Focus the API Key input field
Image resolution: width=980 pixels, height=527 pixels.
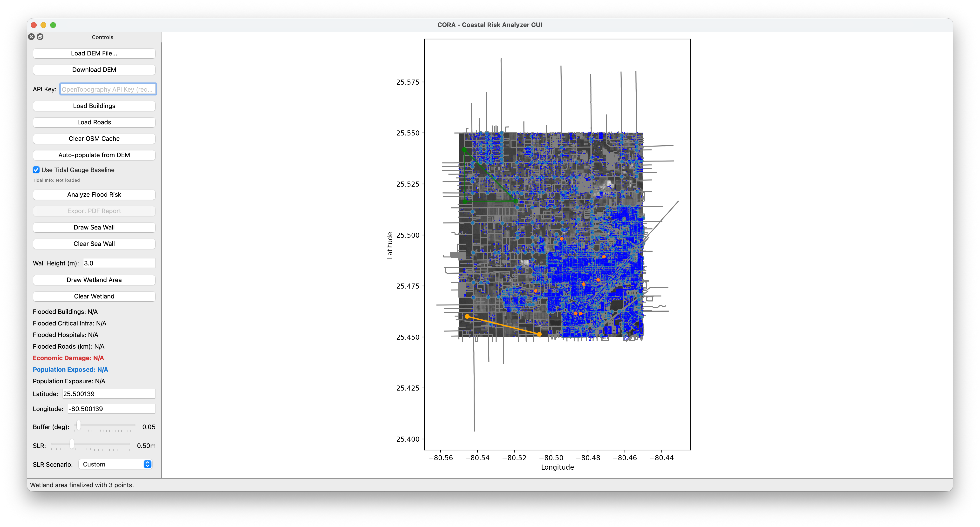click(108, 89)
